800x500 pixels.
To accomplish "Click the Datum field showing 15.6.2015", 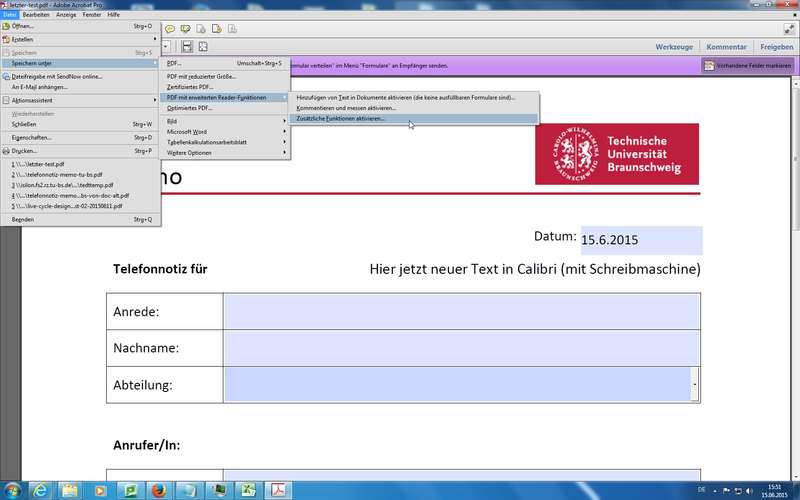I will [640, 240].
